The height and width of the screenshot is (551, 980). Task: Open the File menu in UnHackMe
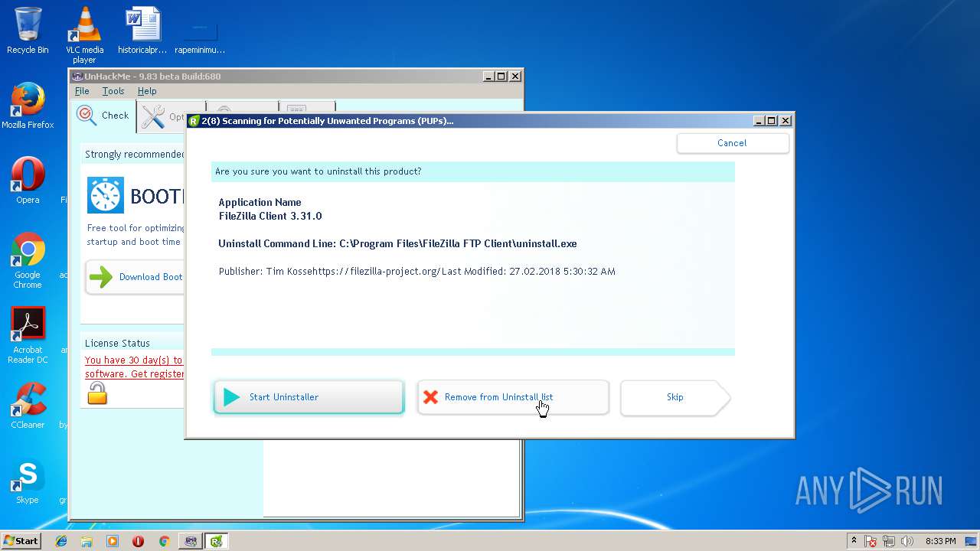(82, 91)
